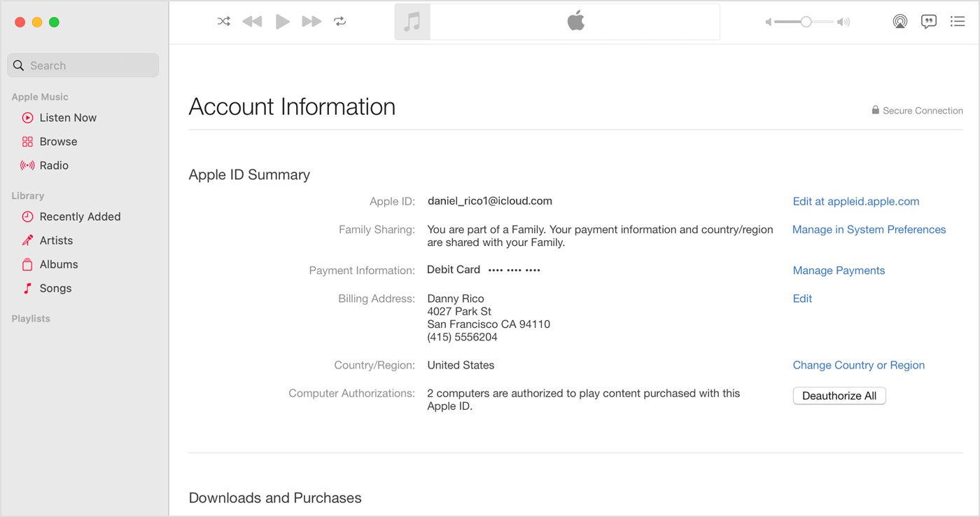Open the Up Next queue list

coord(958,22)
